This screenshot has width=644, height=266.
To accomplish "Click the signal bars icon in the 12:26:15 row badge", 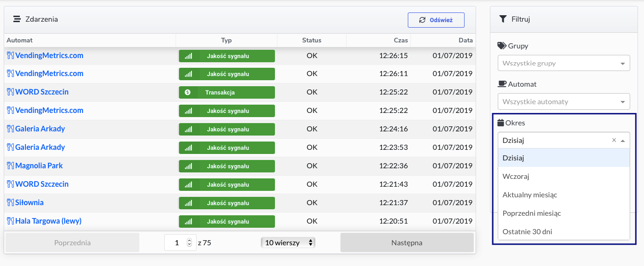I will (188, 56).
